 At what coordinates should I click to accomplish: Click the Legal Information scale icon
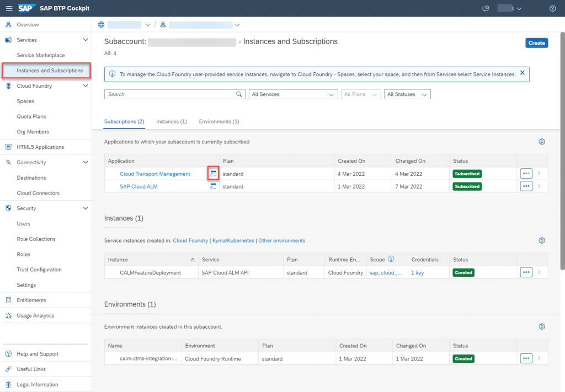(8, 384)
